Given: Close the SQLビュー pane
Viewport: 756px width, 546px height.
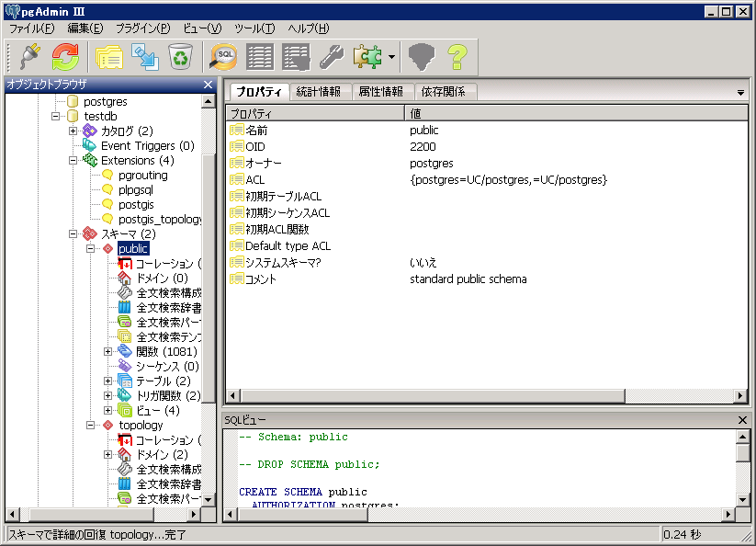Looking at the screenshot, I should (x=742, y=420).
